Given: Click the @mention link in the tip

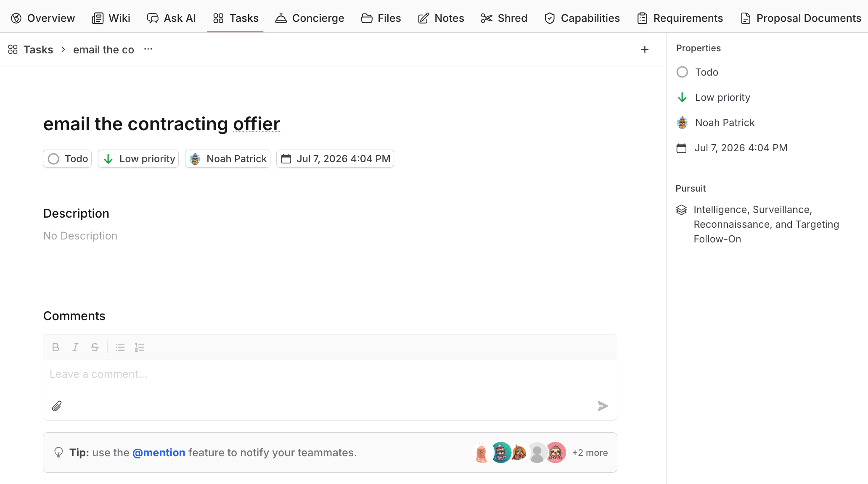Looking at the screenshot, I should pos(159,452).
